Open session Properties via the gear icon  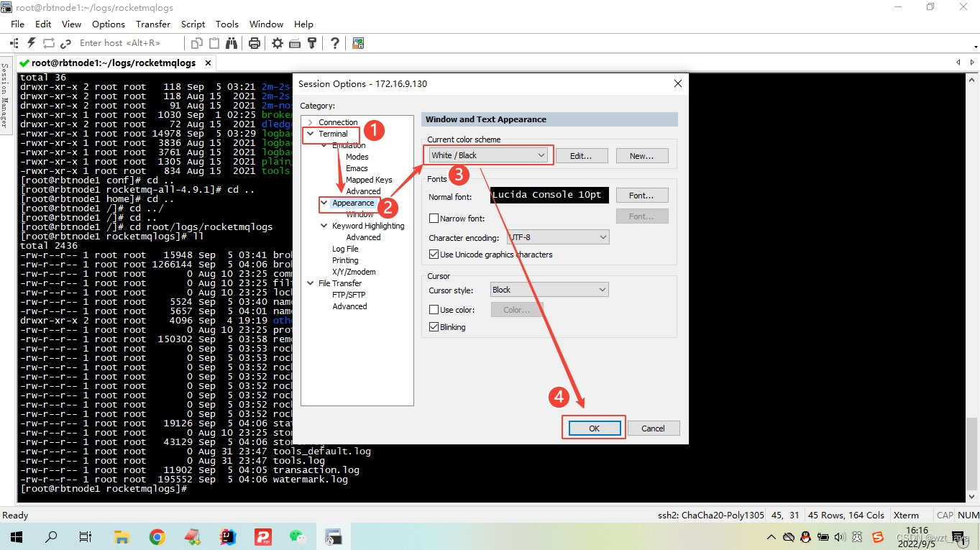point(277,43)
